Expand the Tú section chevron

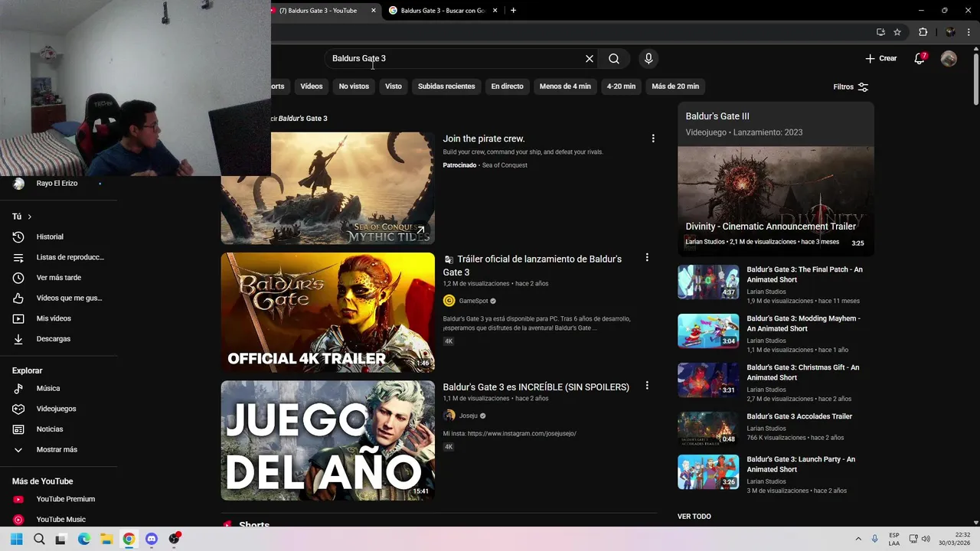pos(30,217)
